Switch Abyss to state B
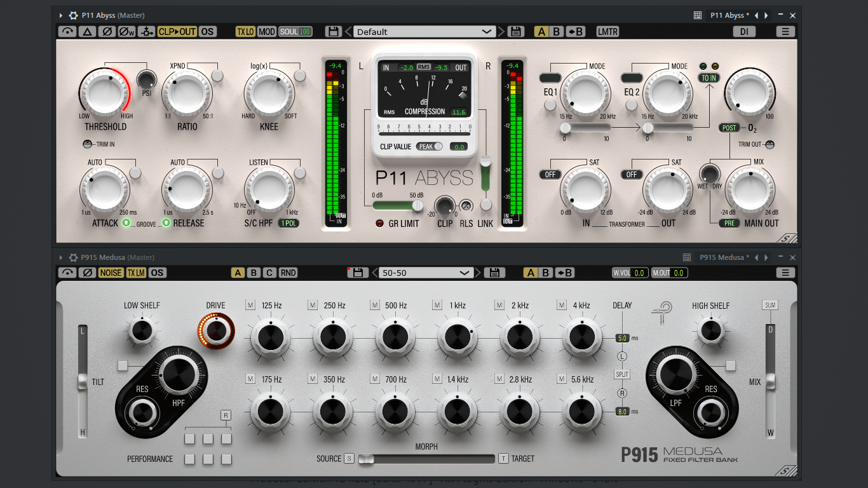This screenshot has height=488, width=868. click(557, 31)
